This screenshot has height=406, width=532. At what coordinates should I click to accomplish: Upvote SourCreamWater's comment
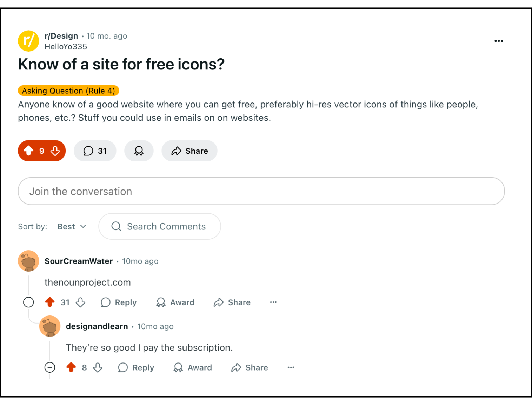click(50, 302)
